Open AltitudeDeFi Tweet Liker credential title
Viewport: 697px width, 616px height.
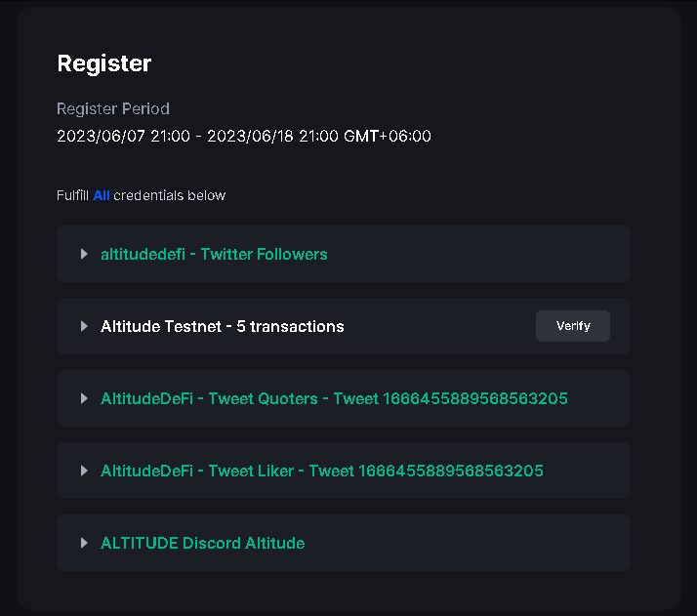(321, 471)
